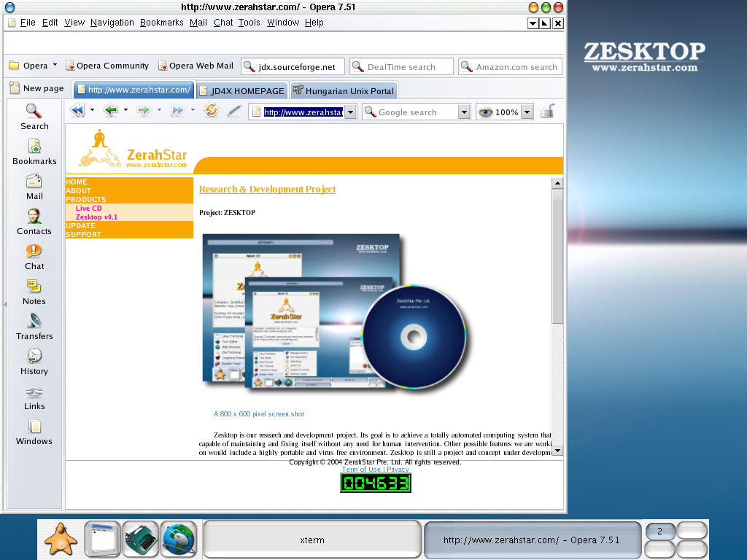
Task: Click the scrollbar up arrow on the page
Action: tap(557, 183)
